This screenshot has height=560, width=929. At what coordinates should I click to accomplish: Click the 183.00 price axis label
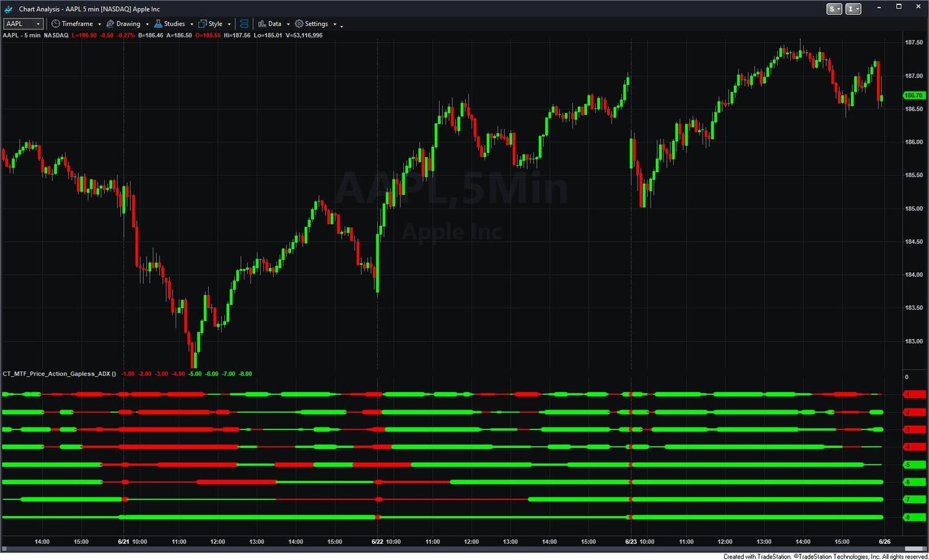click(914, 342)
